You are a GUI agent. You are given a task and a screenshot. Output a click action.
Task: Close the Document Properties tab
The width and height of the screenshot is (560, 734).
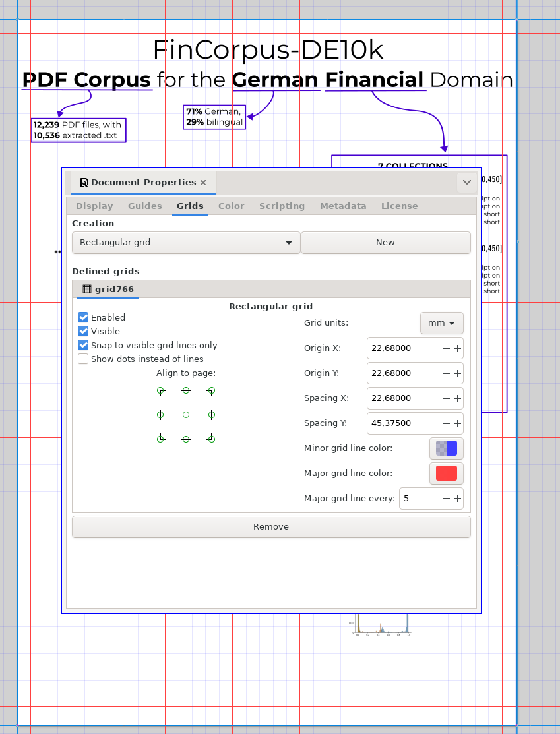coord(203,183)
